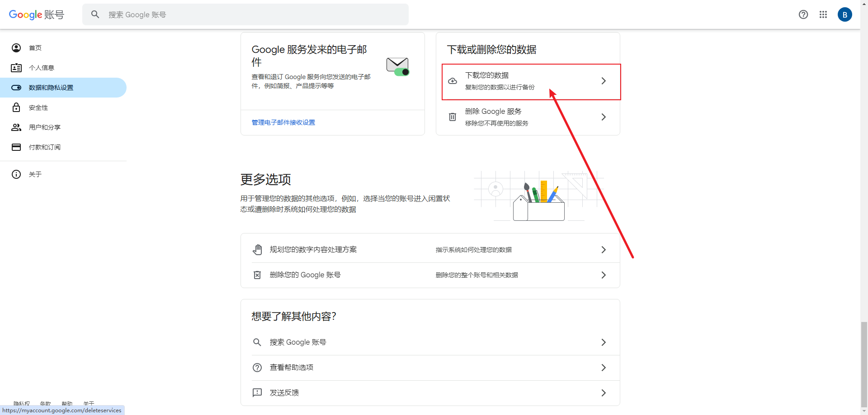
Task: Expand the 删除 Google 服务 chevron
Action: click(x=604, y=117)
